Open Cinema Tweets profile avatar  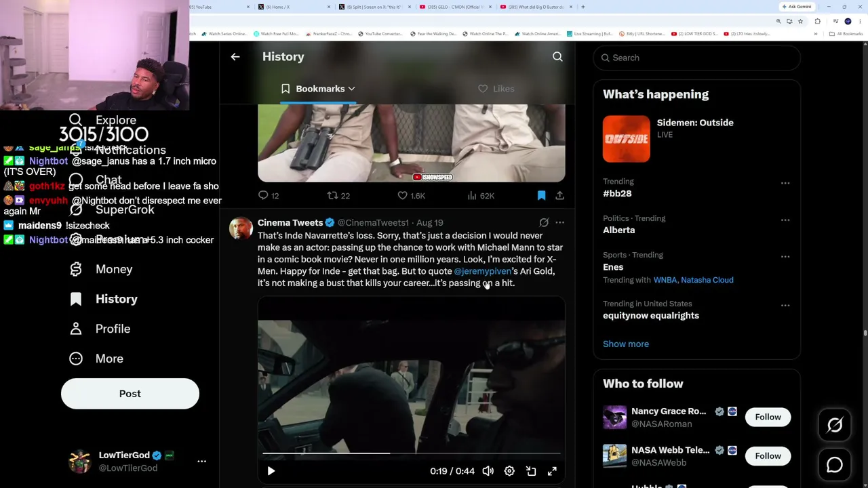pos(241,228)
